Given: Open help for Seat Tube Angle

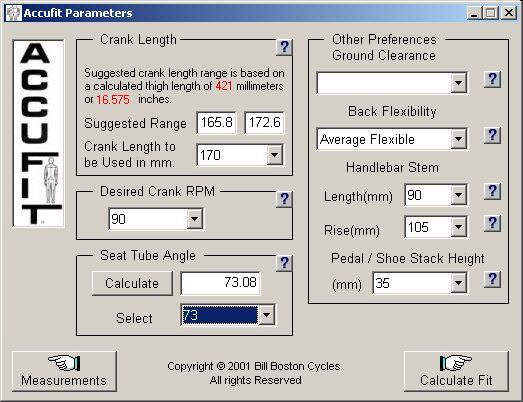Looking at the screenshot, I should 284,263.
